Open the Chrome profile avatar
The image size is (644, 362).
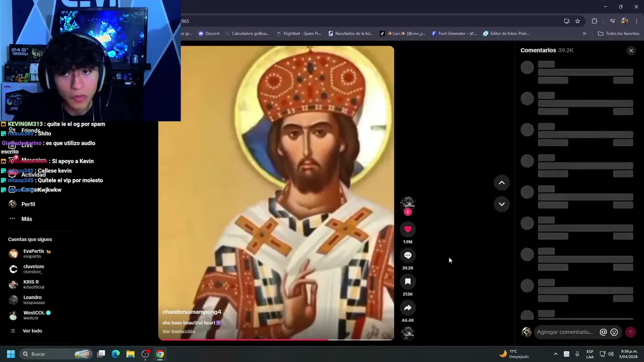click(x=624, y=21)
